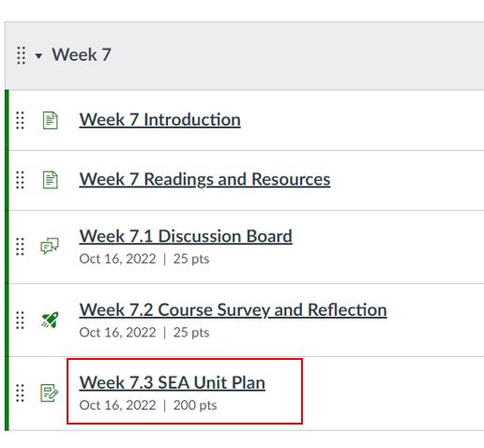The height and width of the screenshot is (448, 484).
Task: Open Week 7.1 Discussion Board
Action: [x=186, y=236]
